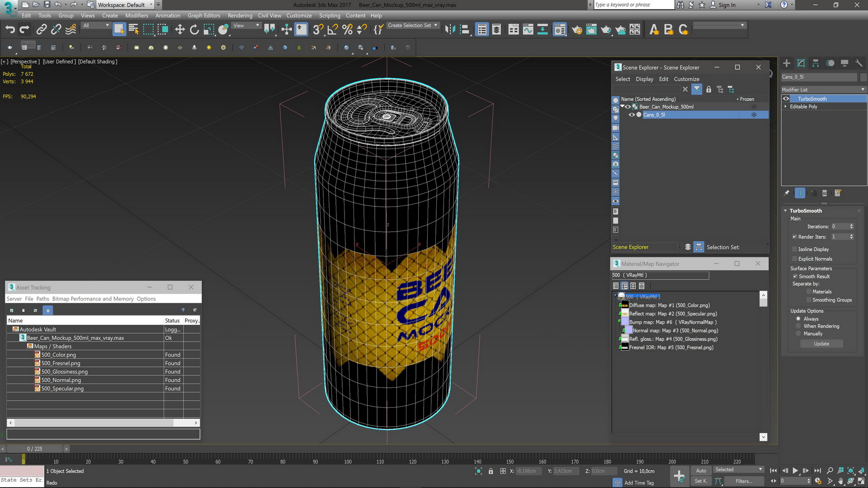The height and width of the screenshot is (488, 868).
Task: Click the TurboSmooth Update button
Action: (x=821, y=344)
